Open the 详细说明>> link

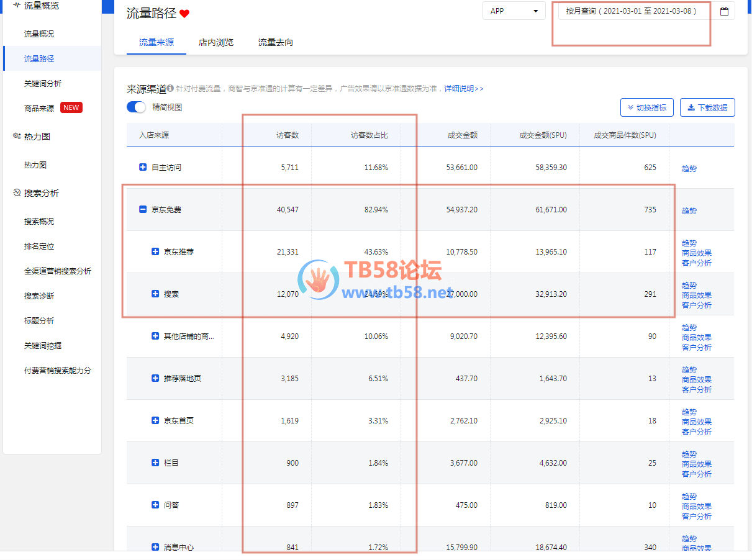(x=464, y=89)
